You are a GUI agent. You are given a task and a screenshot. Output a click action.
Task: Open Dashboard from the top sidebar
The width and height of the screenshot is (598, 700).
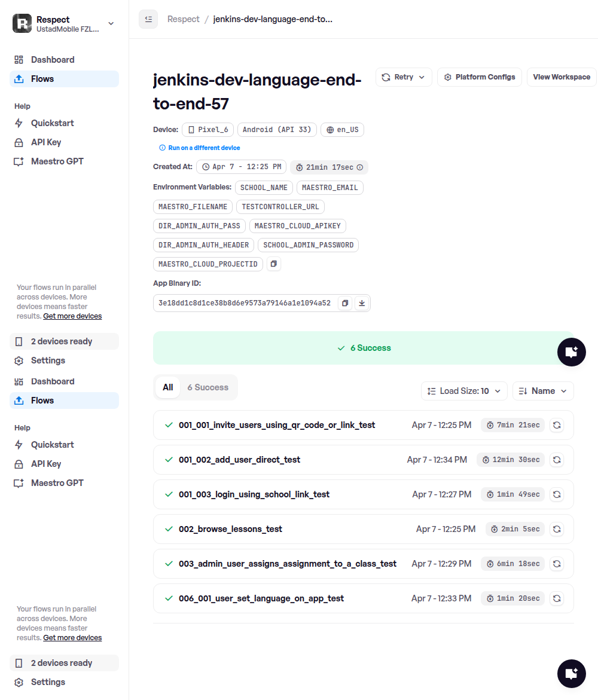click(x=53, y=60)
